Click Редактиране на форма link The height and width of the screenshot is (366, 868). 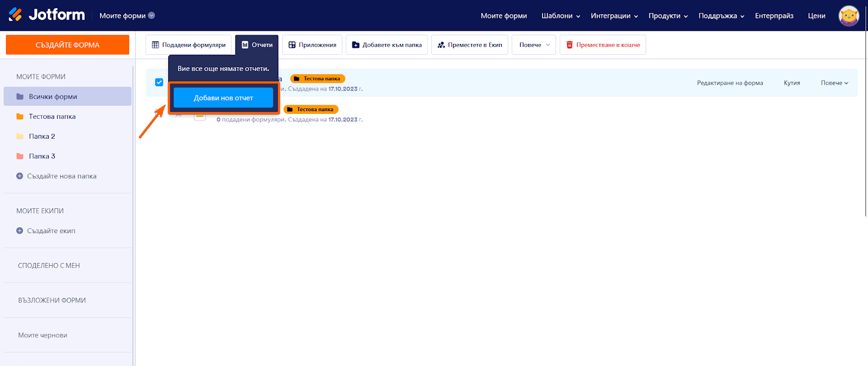pos(730,83)
